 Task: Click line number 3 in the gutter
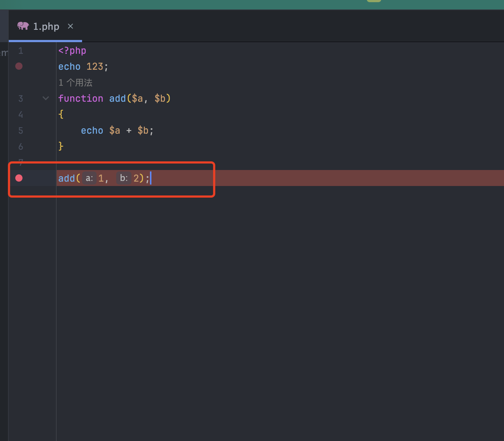coord(21,99)
